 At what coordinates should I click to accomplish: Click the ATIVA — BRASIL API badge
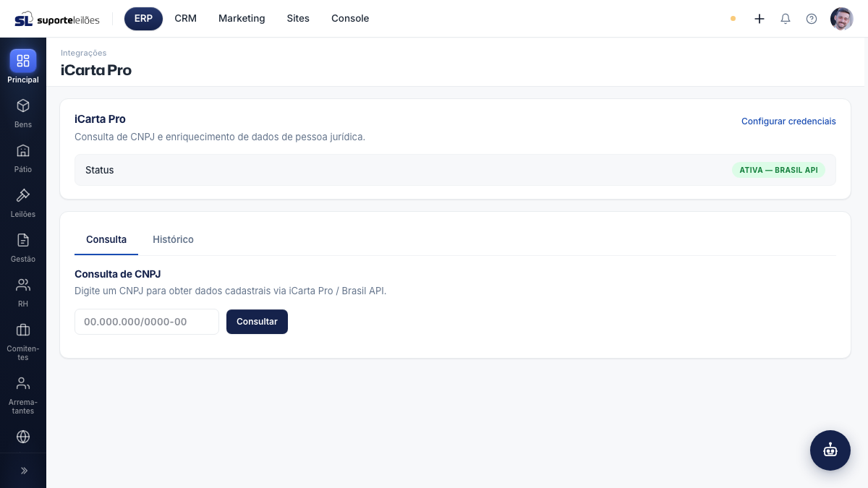pyautogui.click(x=778, y=170)
